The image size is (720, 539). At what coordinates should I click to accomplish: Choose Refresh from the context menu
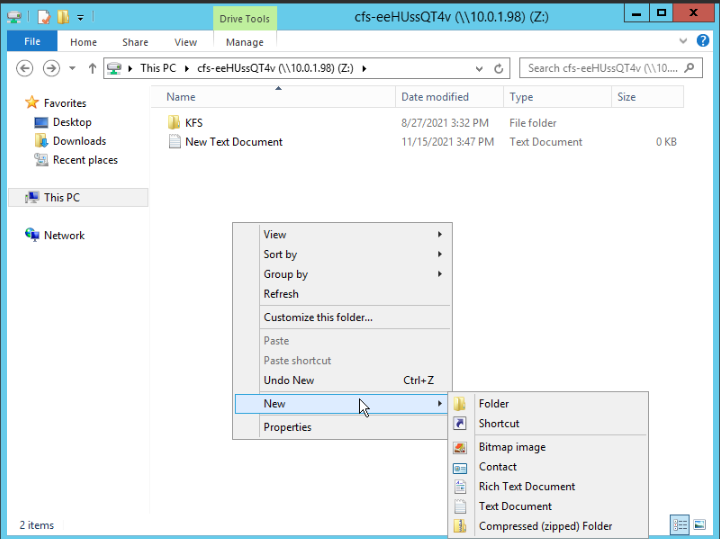click(342, 294)
